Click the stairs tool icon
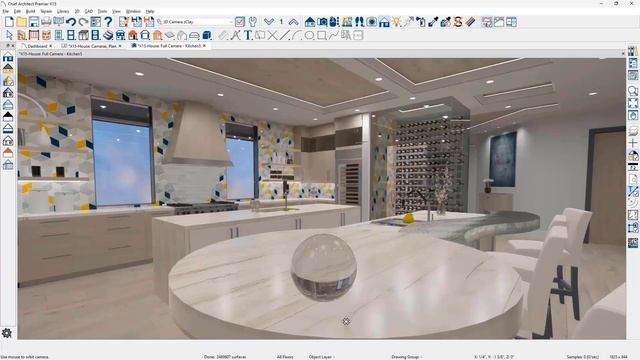The width and height of the screenshot is (640, 360). (108, 35)
